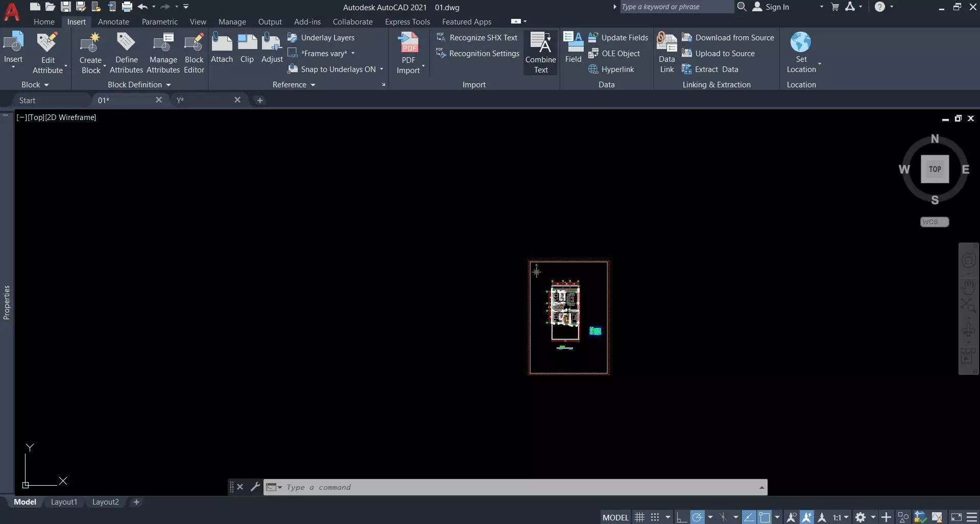The width and height of the screenshot is (980, 524).
Task: Switch to the Annotate ribbon tab
Action: [x=113, y=21]
